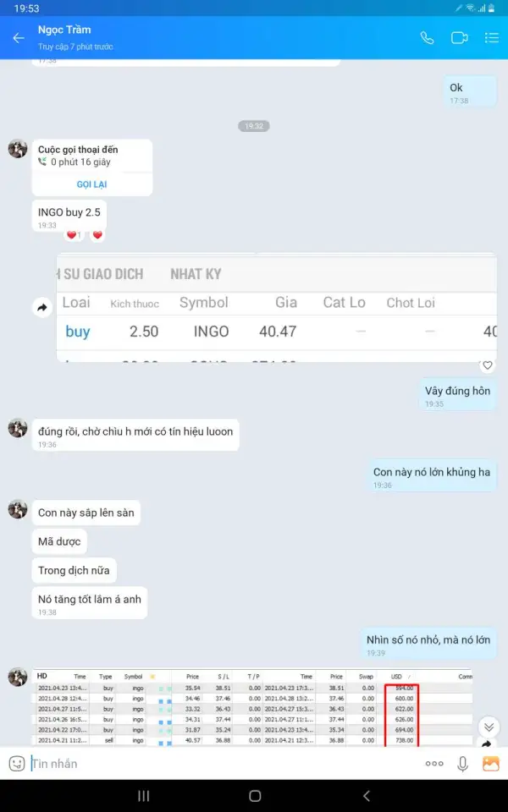Screen dimensions: 508x812
Task: Record a voice message with microphone
Action: (x=462, y=763)
